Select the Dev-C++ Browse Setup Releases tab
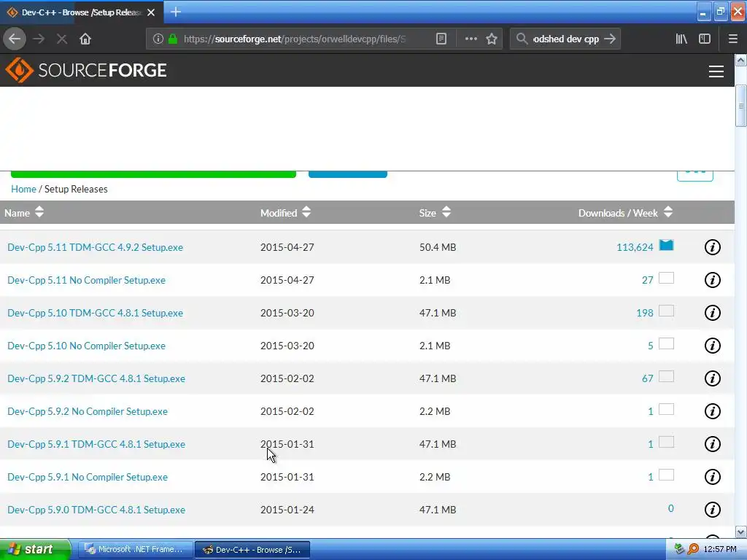 (82, 12)
